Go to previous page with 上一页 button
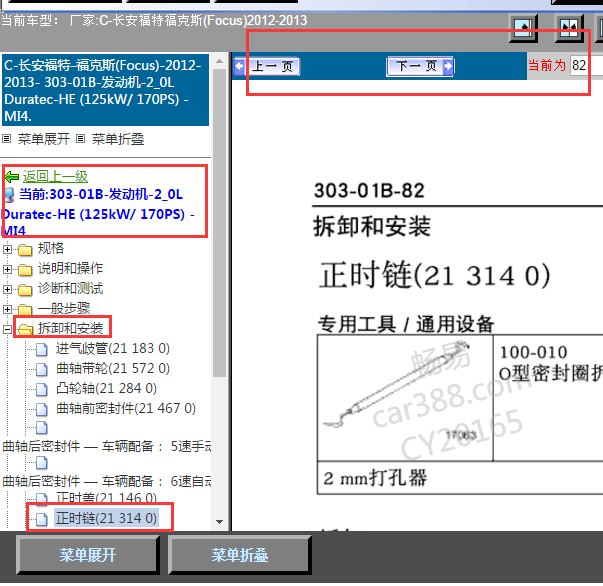The width and height of the screenshot is (603, 586). coord(267,66)
